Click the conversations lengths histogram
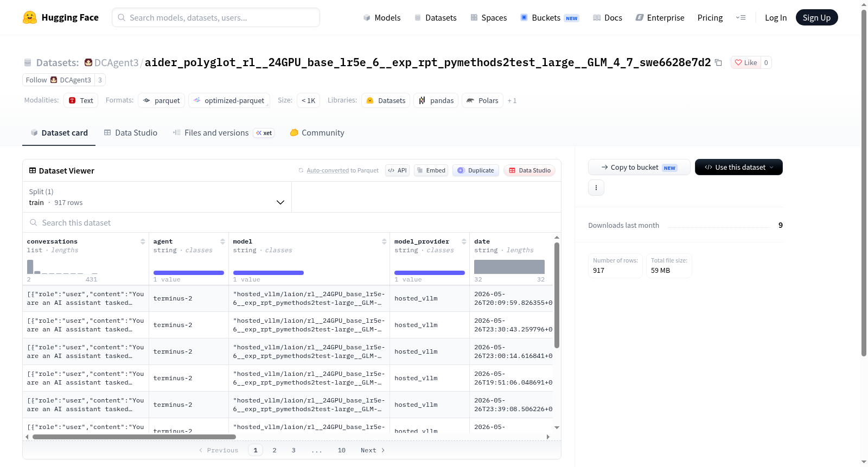The height and width of the screenshot is (467, 868). [x=62, y=267]
